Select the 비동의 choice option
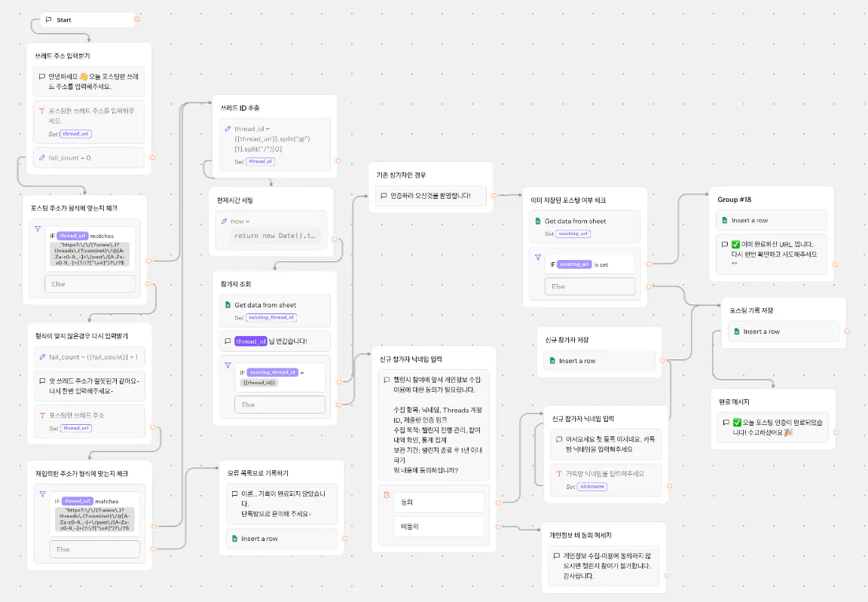The width and height of the screenshot is (868, 602). [x=439, y=527]
